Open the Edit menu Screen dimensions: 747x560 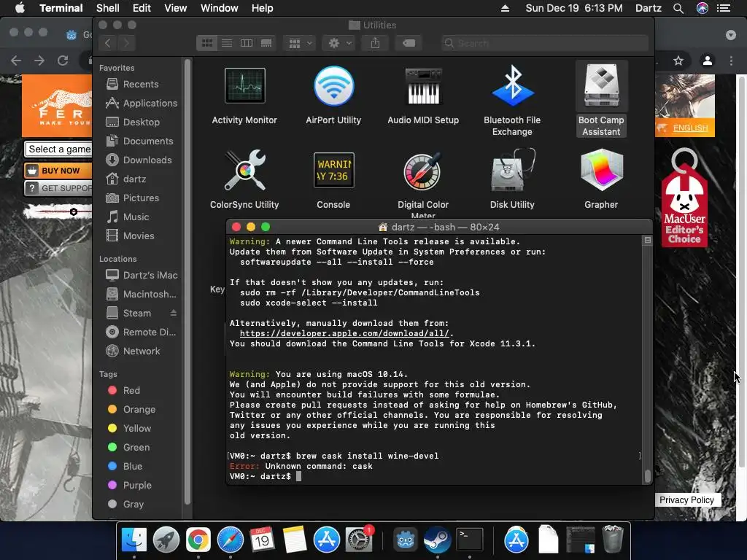142,8
